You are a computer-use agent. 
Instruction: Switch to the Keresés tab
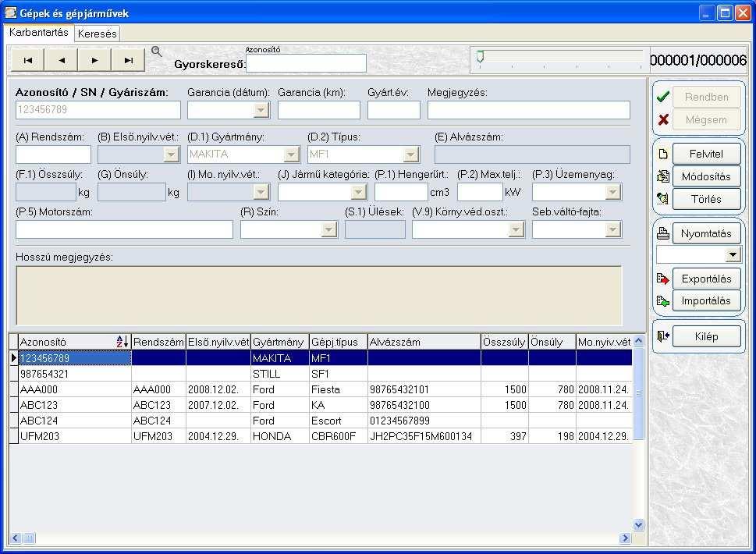pos(97,34)
